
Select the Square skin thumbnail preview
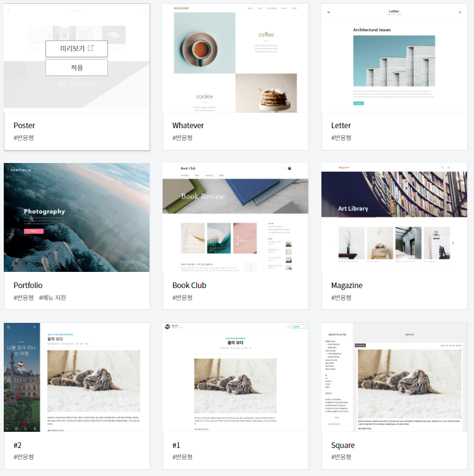(394, 377)
